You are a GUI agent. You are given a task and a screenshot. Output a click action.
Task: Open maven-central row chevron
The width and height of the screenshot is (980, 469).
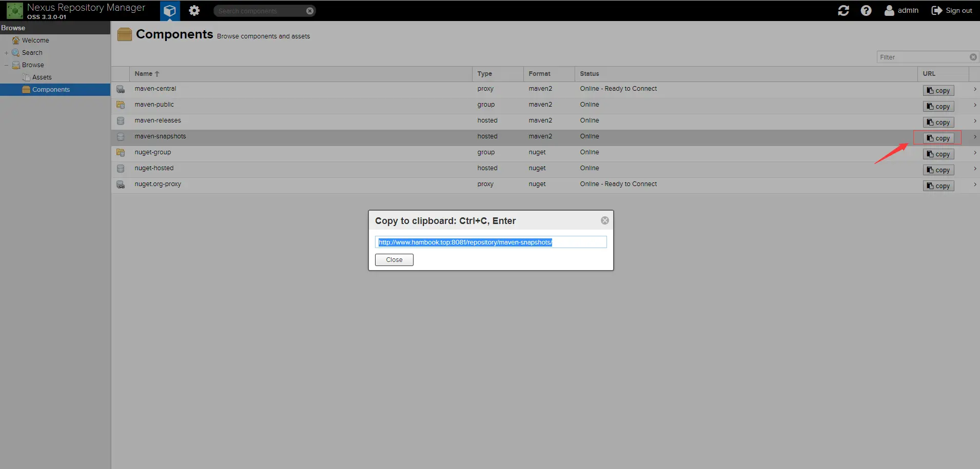click(975, 89)
